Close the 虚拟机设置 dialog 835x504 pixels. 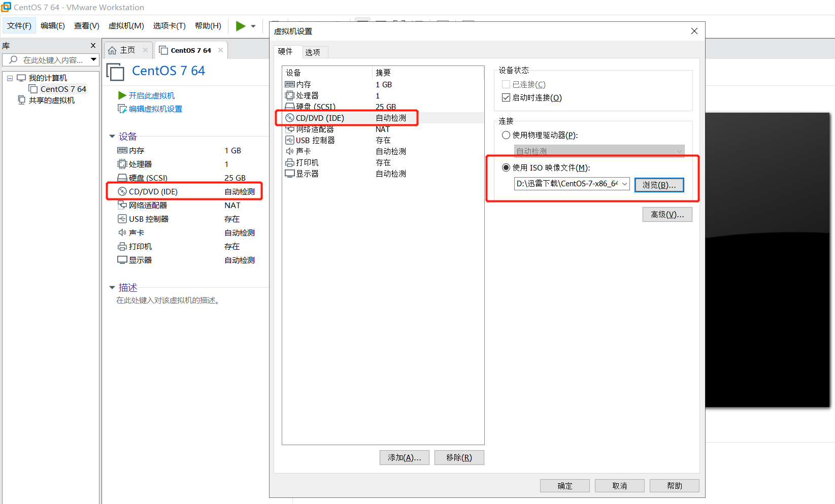point(694,31)
